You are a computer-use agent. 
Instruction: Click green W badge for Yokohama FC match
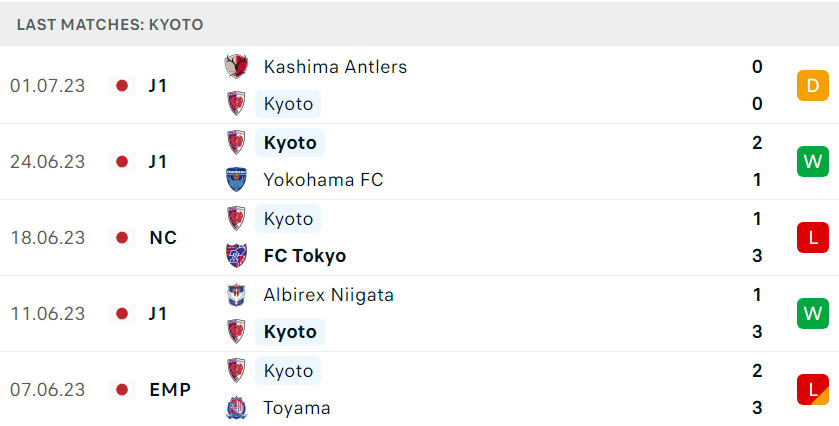point(812,162)
